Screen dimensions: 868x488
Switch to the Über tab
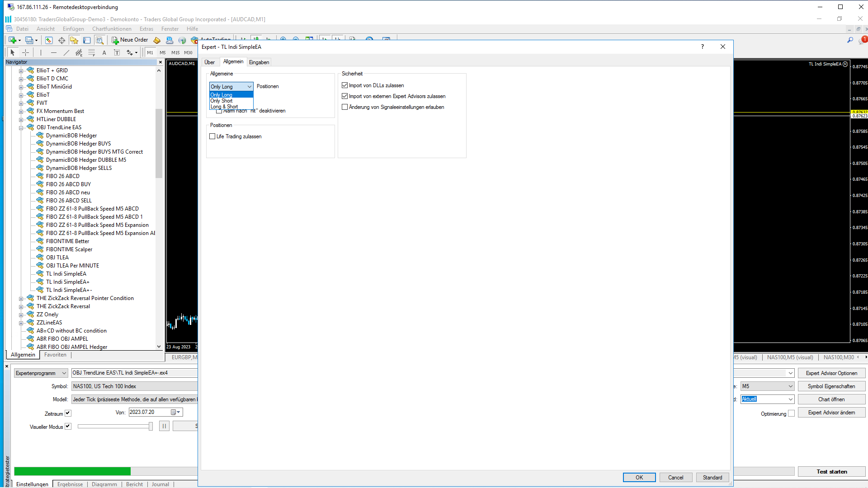click(209, 62)
